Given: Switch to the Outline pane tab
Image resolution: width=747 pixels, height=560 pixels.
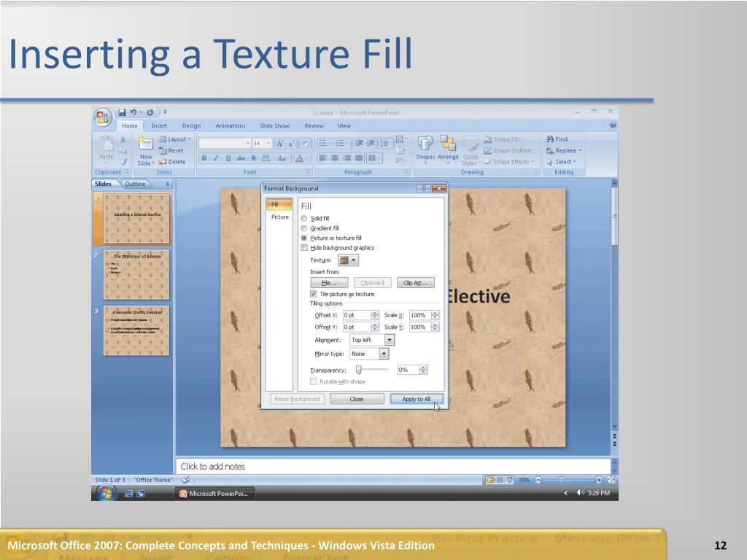Looking at the screenshot, I should 135,184.
